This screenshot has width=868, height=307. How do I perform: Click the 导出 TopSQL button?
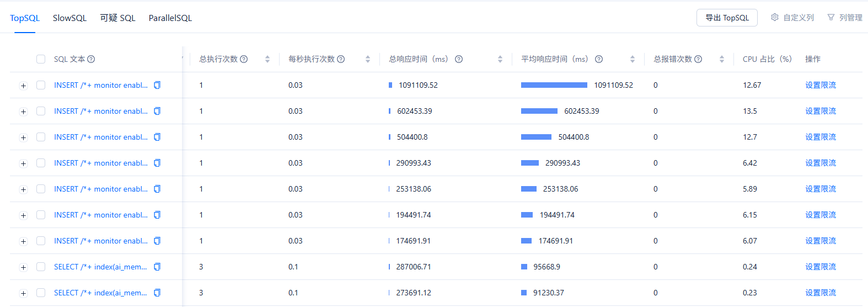(x=727, y=18)
